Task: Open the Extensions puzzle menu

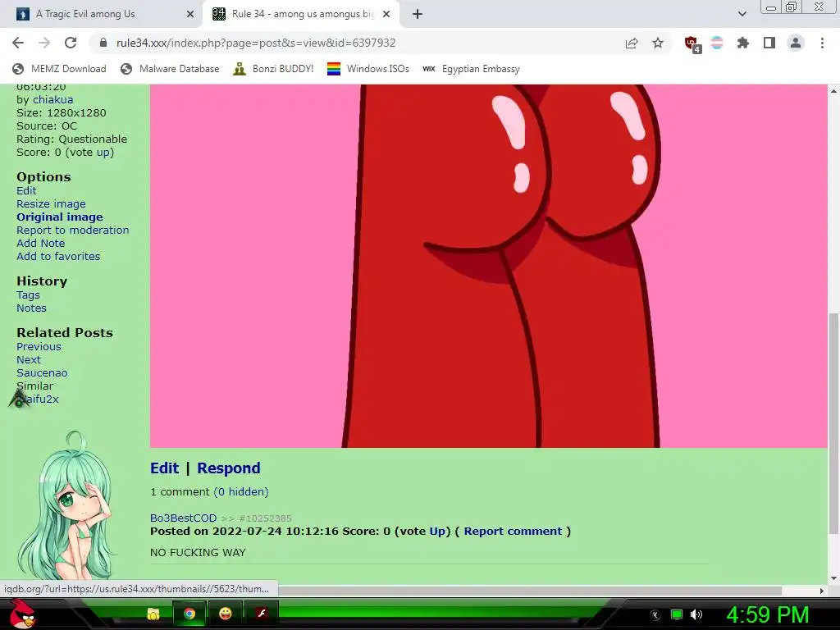Action: click(x=743, y=43)
